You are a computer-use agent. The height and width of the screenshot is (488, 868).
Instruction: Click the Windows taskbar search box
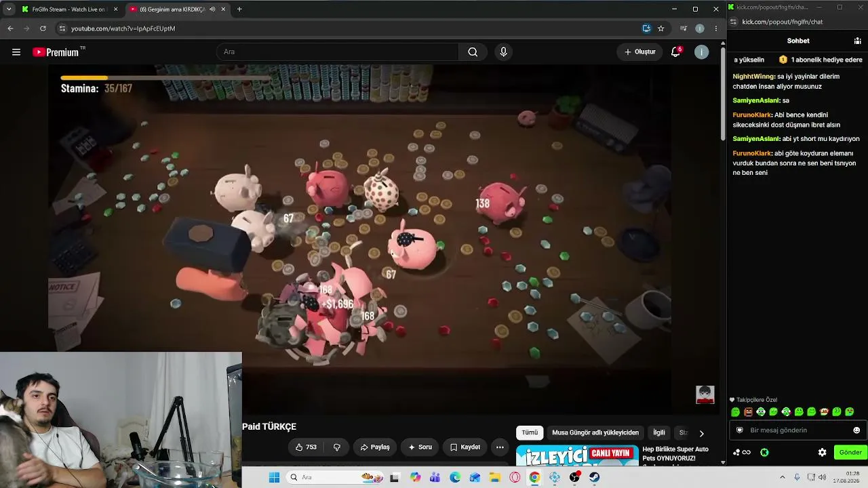click(334, 477)
